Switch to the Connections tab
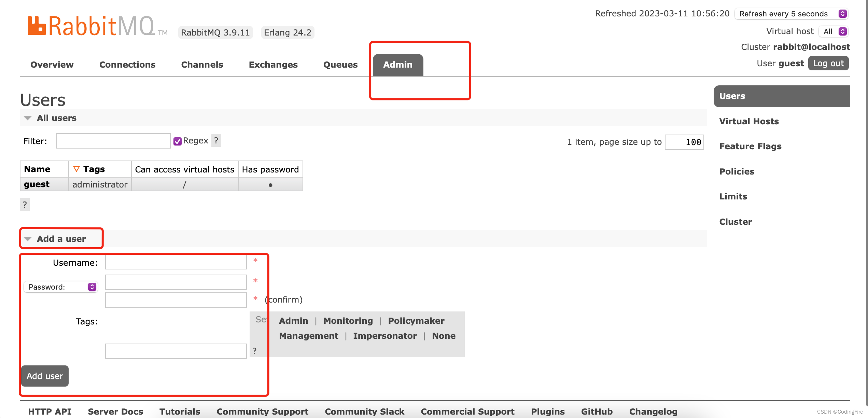 tap(127, 65)
